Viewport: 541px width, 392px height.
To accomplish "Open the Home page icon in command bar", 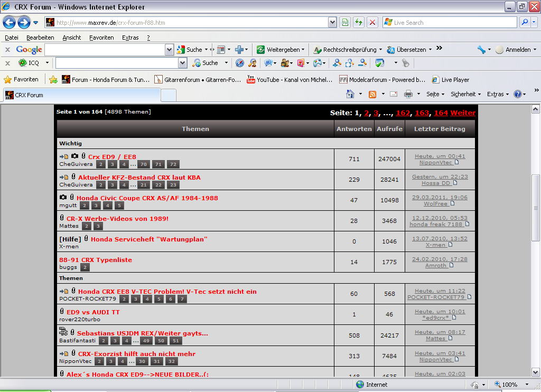I will pyautogui.click(x=350, y=94).
